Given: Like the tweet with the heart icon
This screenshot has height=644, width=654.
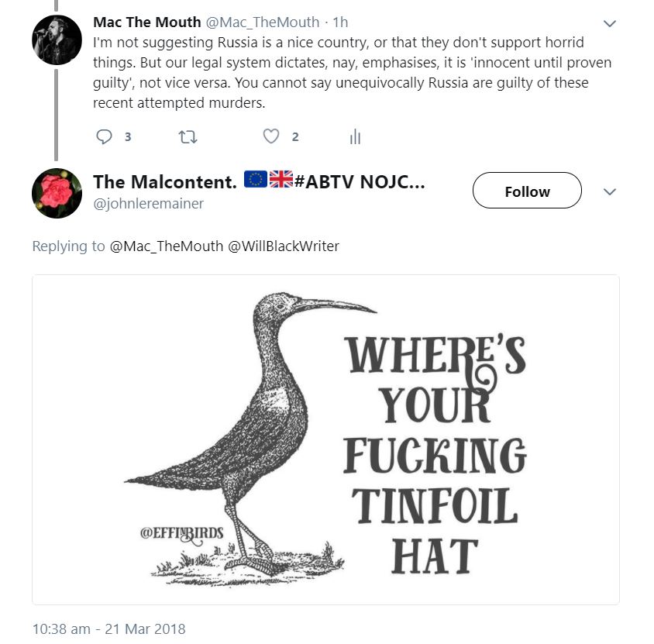Looking at the screenshot, I should (x=270, y=137).
